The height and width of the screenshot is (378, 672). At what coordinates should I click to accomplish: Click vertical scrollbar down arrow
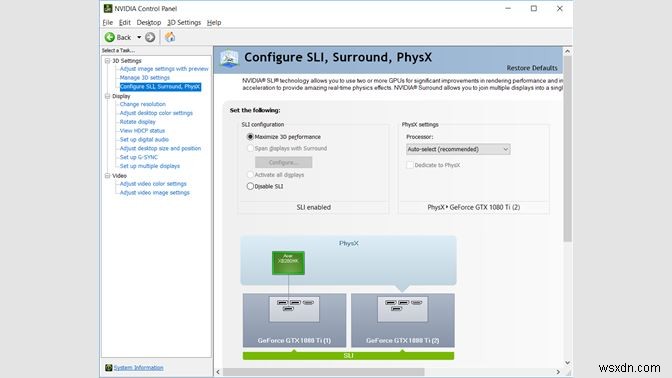click(567, 363)
